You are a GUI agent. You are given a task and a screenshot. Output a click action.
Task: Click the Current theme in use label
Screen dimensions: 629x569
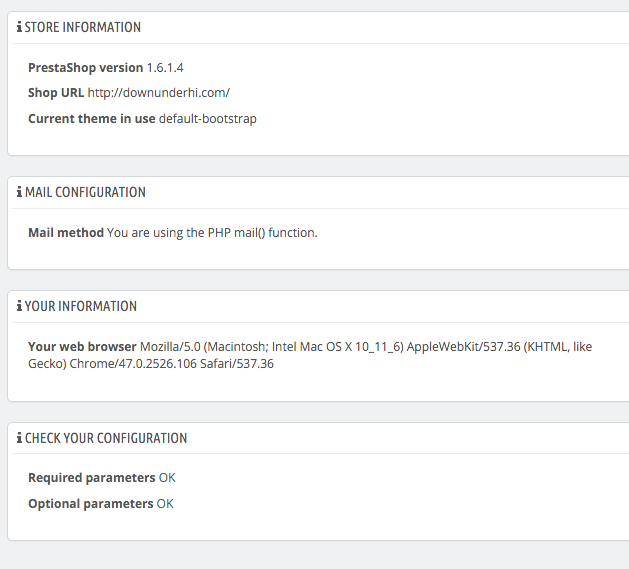92,119
